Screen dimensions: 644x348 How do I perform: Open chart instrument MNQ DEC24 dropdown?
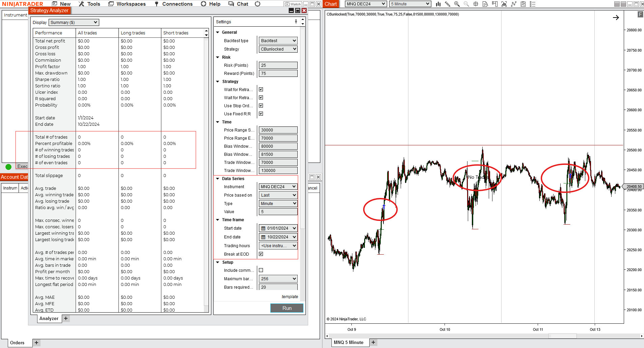[366, 4]
